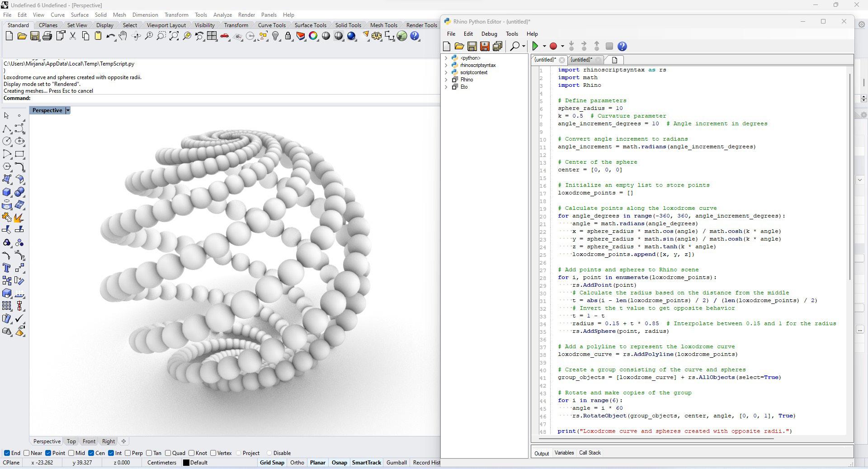Select the Text object tool
Image resolution: width=868 pixels, height=469 pixels.
pos(7,268)
